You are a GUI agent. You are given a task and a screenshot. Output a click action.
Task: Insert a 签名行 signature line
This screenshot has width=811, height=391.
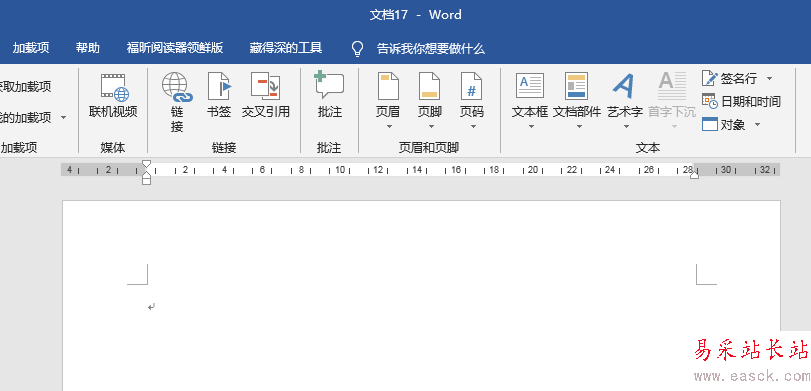click(729, 79)
